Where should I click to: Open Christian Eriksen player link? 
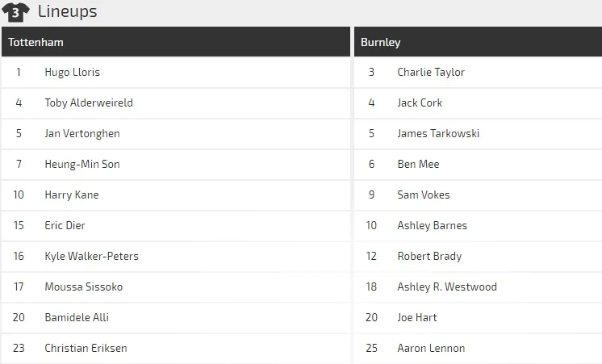click(86, 349)
